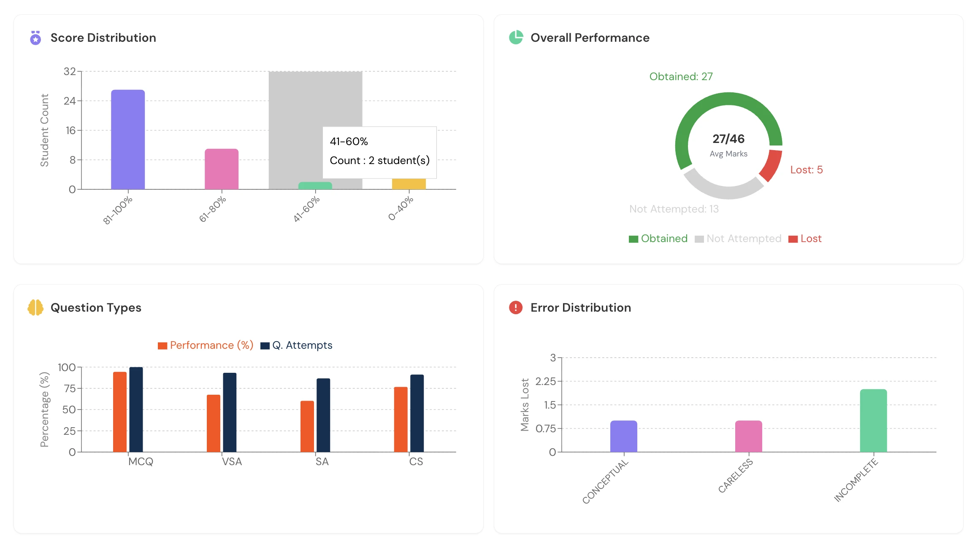The width and height of the screenshot is (980, 544).
Task: Click the green INCOMPLETE error bar
Action: pyautogui.click(x=873, y=420)
